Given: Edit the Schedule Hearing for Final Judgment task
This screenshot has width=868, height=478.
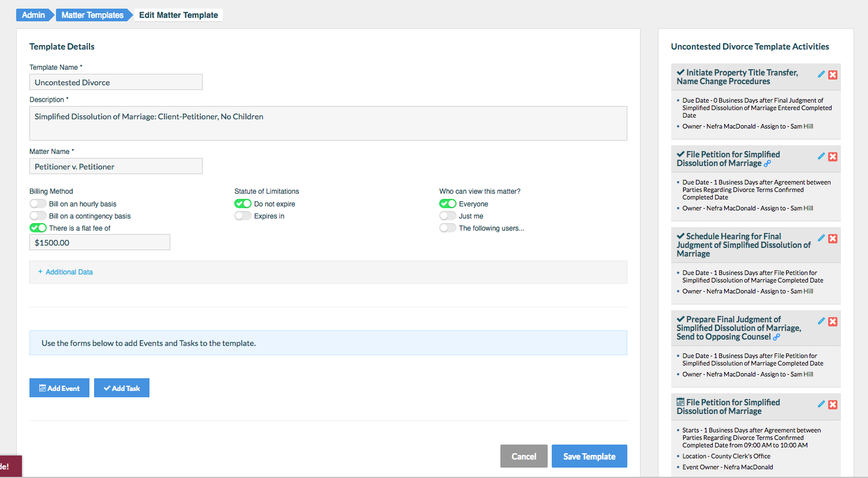Looking at the screenshot, I should click(821, 238).
